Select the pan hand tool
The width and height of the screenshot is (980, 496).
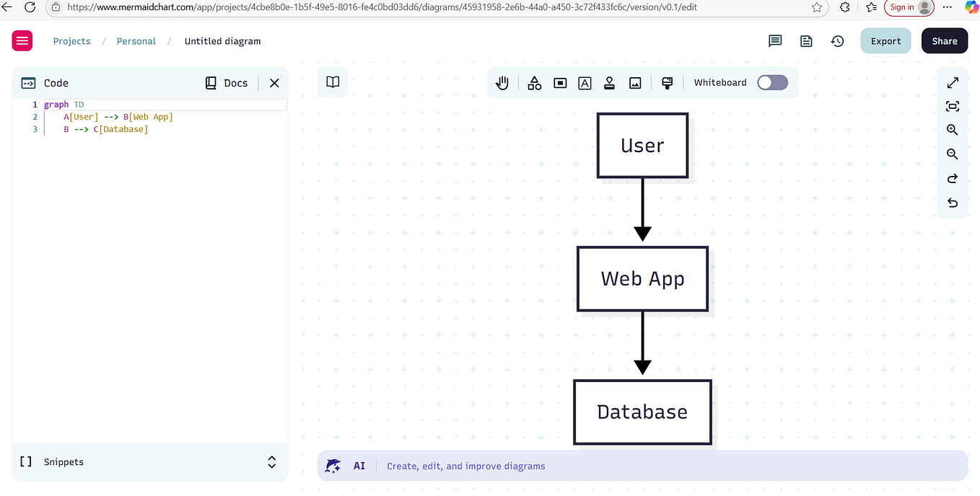tap(502, 82)
